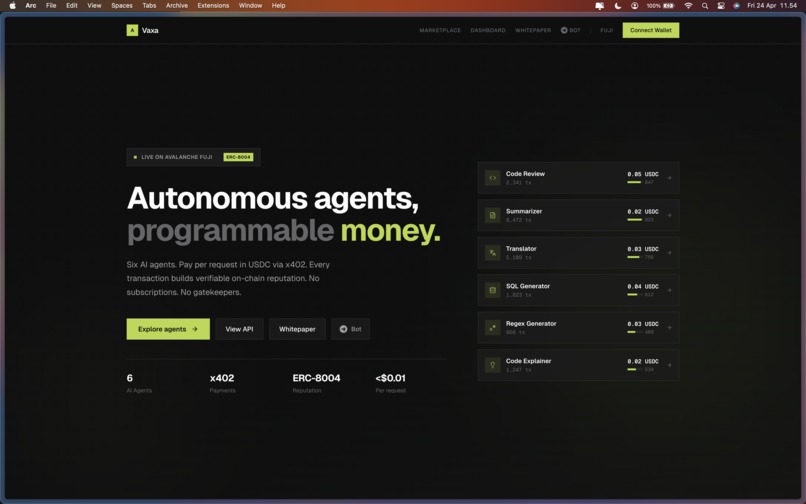Click the arrow on the Summarizer row

[669, 215]
